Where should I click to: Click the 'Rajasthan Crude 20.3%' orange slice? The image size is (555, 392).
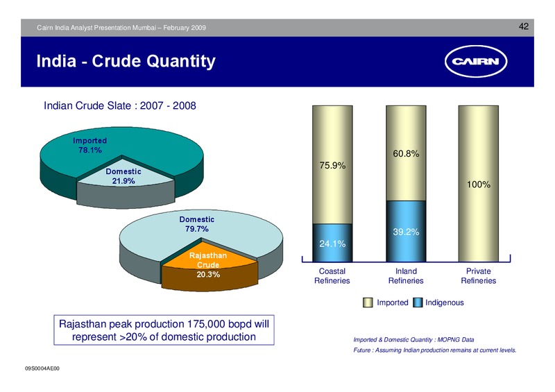pos(208,265)
